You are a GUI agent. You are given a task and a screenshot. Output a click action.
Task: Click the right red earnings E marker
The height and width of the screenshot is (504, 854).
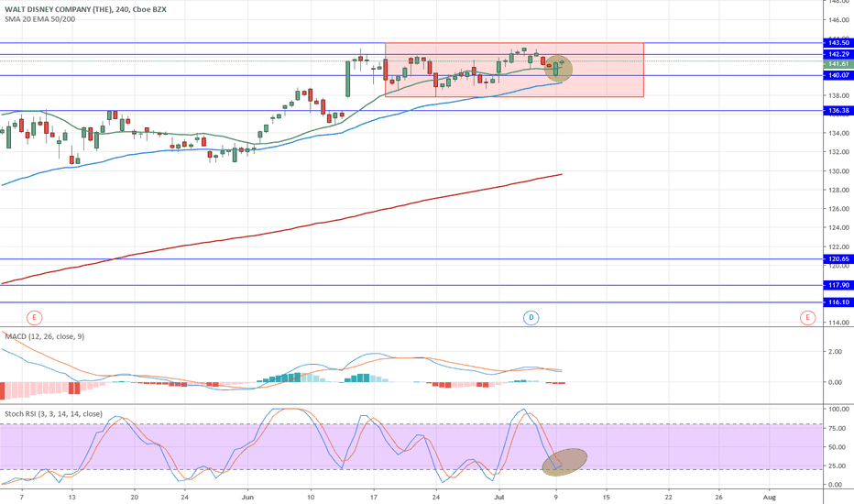tap(807, 317)
